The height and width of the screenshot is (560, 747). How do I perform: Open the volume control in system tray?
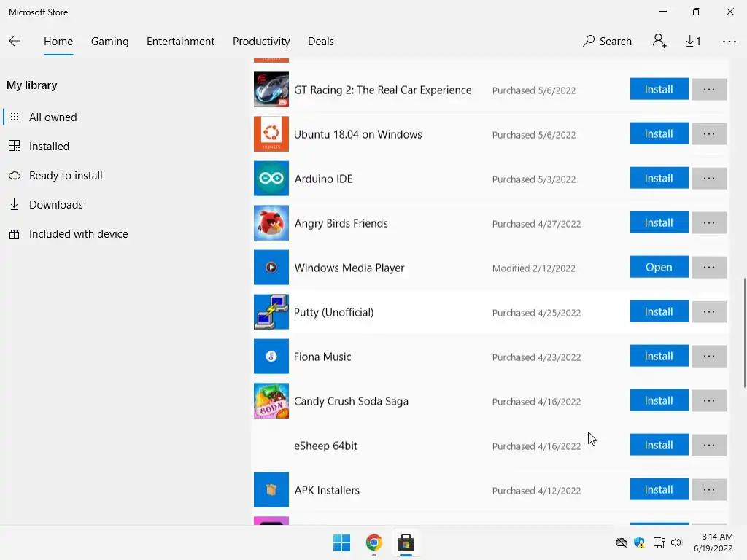click(676, 542)
